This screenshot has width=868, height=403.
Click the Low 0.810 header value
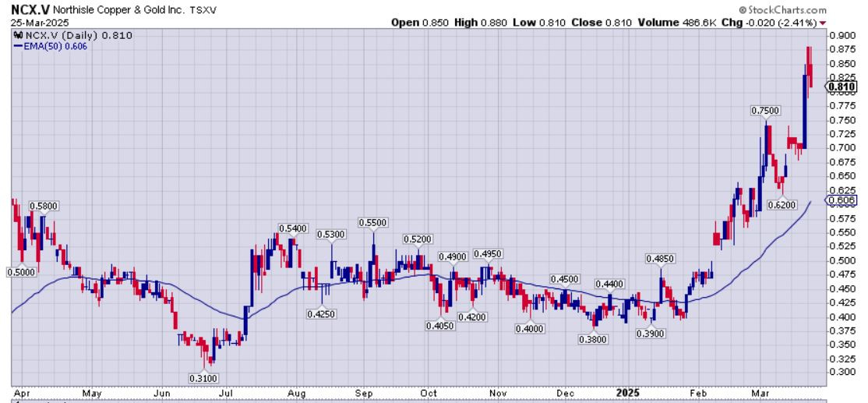click(x=539, y=23)
